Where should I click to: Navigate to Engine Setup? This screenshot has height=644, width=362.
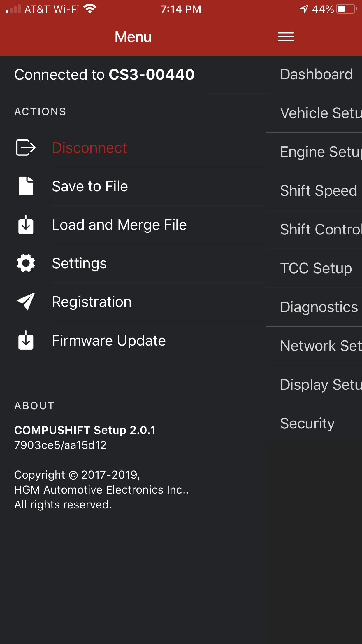(321, 152)
